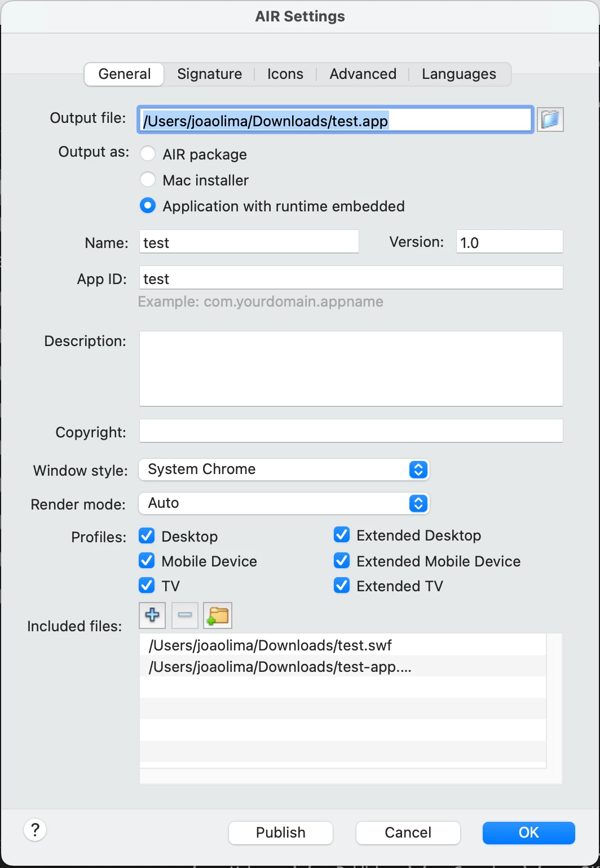Open the Window style dropdown
Viewport: 600px width, 868px height.
click(284, 470)
